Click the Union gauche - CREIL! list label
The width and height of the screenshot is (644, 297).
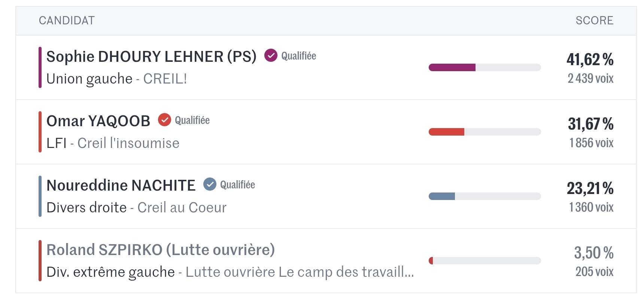click(x=116, y=79)
